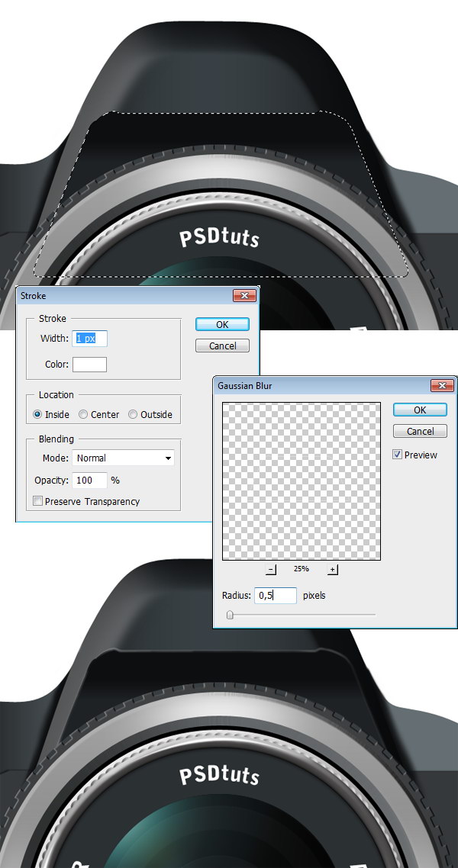458x868 pixels.
Task: Edit the stroke Width field
Action: (x=90, y=338)
